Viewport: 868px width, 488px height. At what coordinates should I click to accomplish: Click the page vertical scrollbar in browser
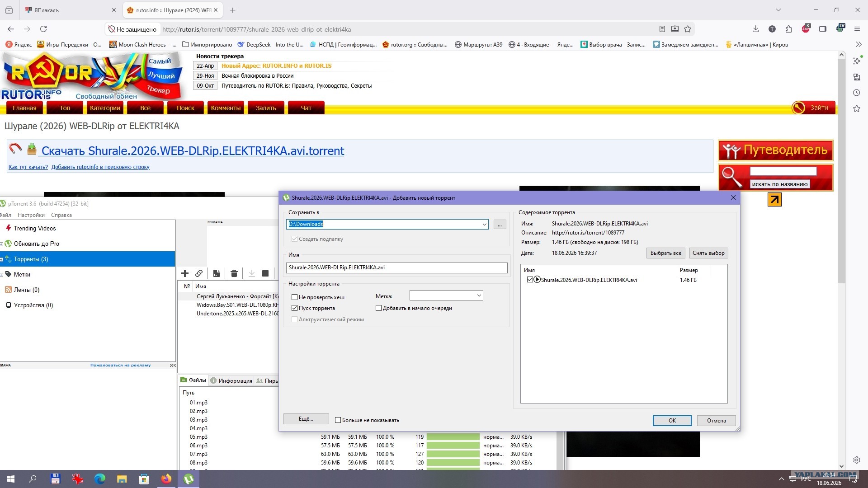point(841,172)
